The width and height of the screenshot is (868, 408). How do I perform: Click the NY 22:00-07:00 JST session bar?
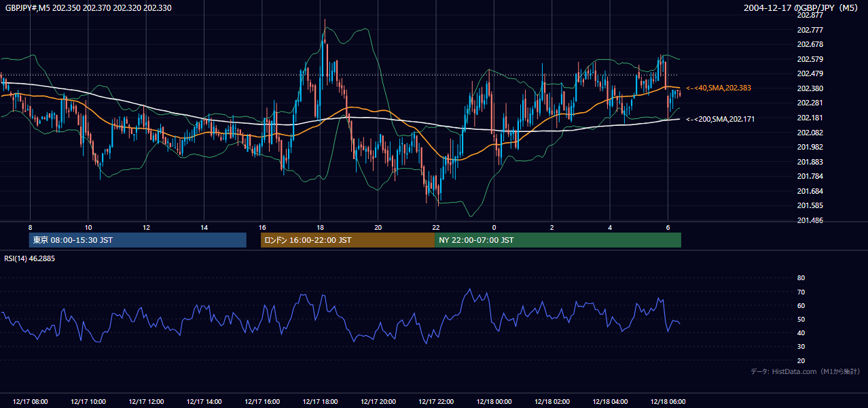[x=558, y=240]
